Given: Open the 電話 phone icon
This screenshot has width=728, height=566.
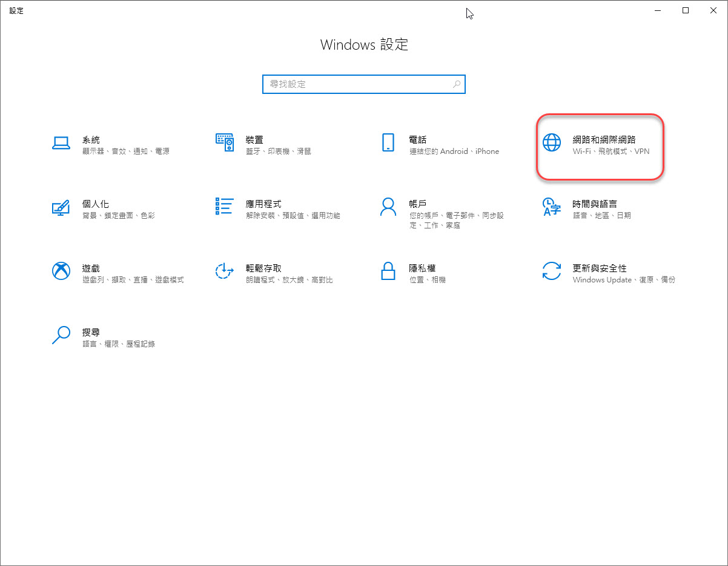Looking at the screenshot, I should pos(388,142).
